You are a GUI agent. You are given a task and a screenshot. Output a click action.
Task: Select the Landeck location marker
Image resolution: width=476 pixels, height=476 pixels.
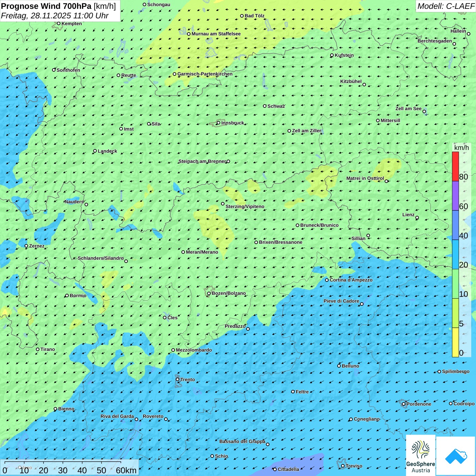tap(95, 151)
